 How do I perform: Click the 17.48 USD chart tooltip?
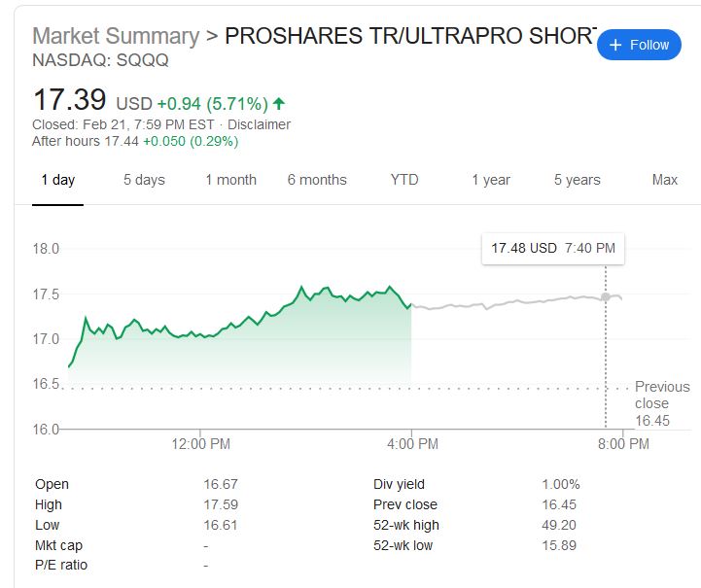point(552,249)
